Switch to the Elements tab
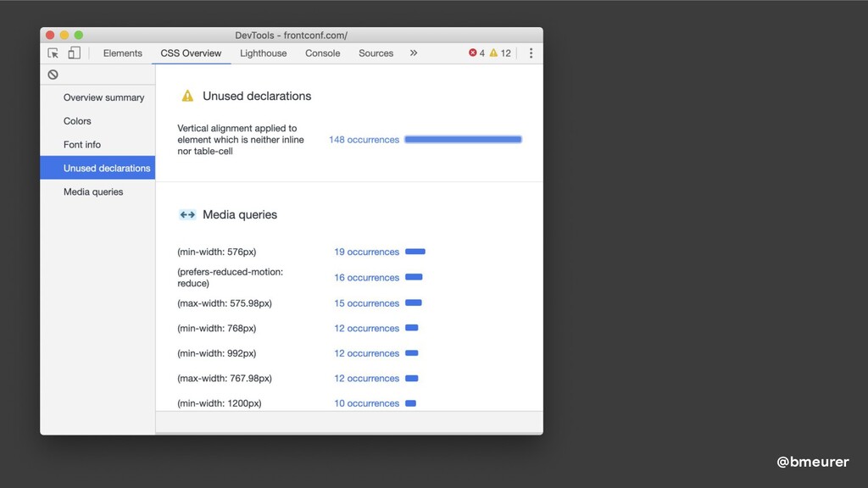868x488 pixels. (x=122, y=53)
